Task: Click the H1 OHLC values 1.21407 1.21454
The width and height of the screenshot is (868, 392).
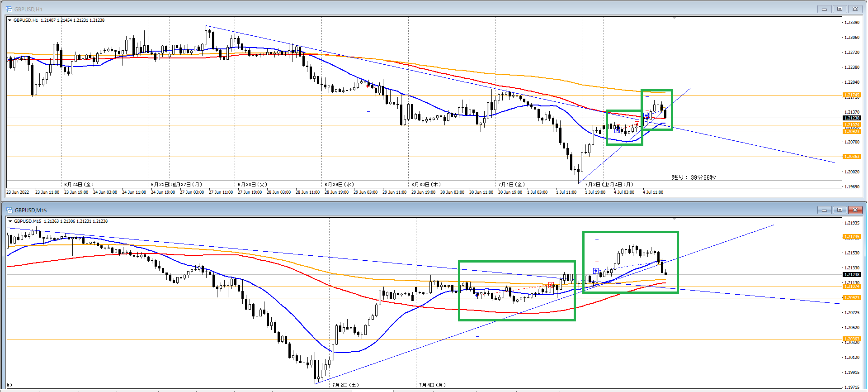Action: 56,20
